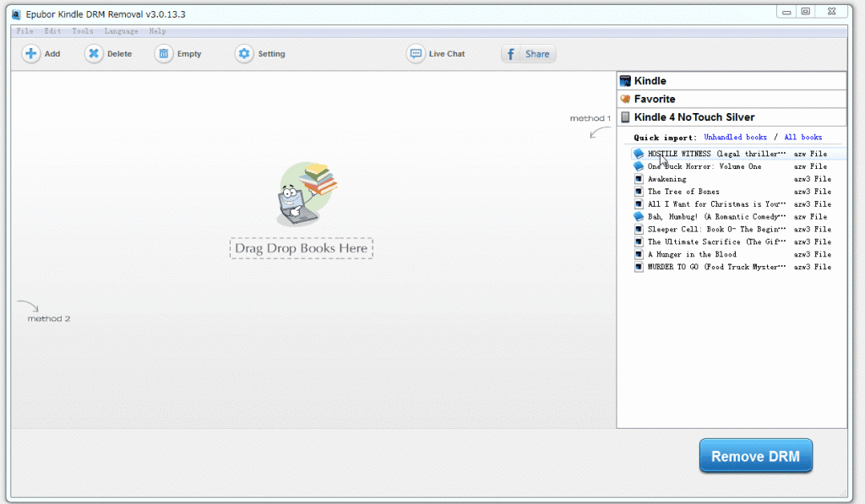Click the Remove DRM button
Screen dimensions: 865x504
pos(756,456)
